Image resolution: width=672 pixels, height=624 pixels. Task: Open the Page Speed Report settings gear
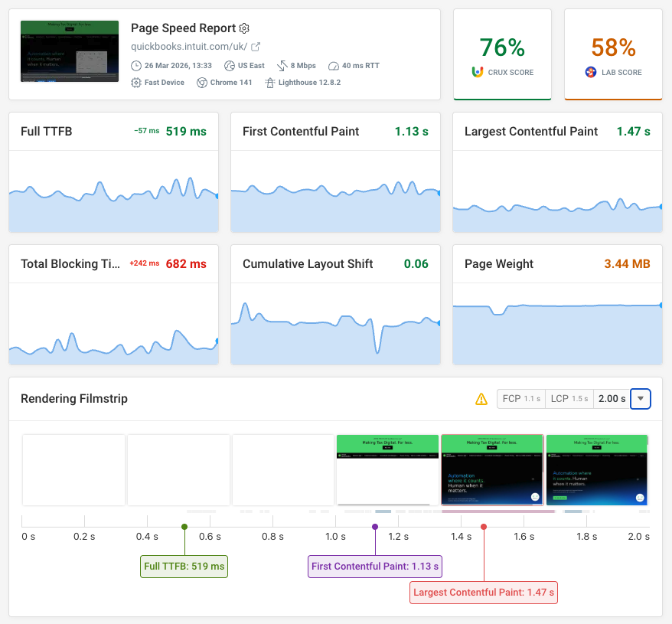[x=243, y=29]
